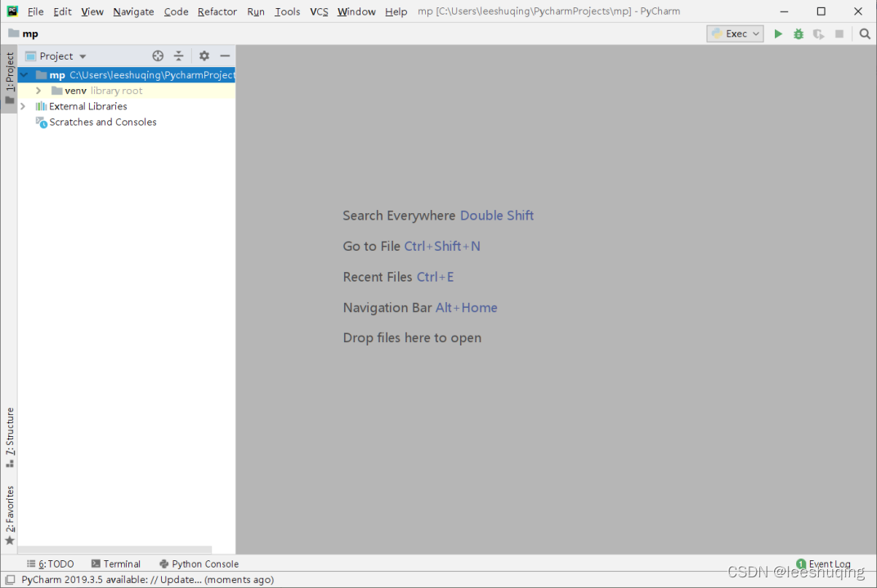Viewport: 877px width, 588px height.
Task: Open the Tools menu
Action: (287, 11)
